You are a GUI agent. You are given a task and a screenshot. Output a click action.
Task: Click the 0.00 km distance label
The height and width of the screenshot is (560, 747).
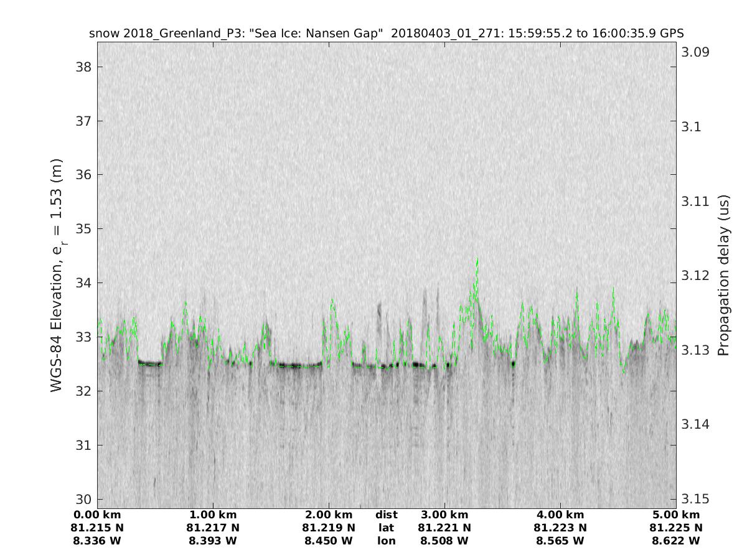tap(97, 515)
